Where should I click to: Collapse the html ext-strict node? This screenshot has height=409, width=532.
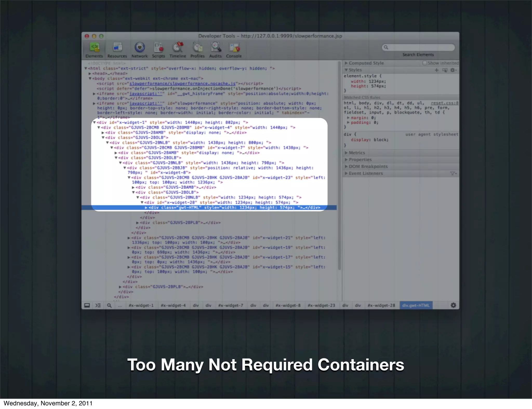coord(86,69)
